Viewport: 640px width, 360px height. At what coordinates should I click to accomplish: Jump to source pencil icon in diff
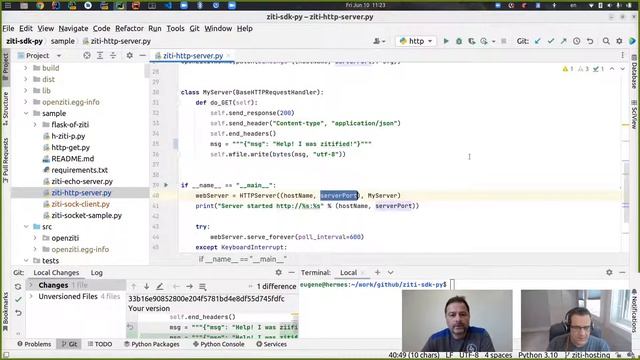coord(160,287)
